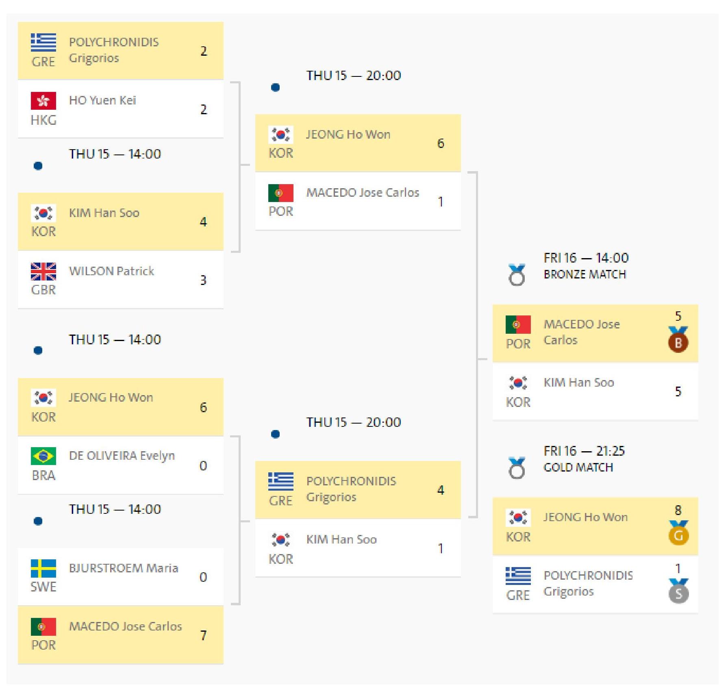Open HO Yuen Kei's athlete name
This screenshot has height=700, width=728.
coord(102,100)
